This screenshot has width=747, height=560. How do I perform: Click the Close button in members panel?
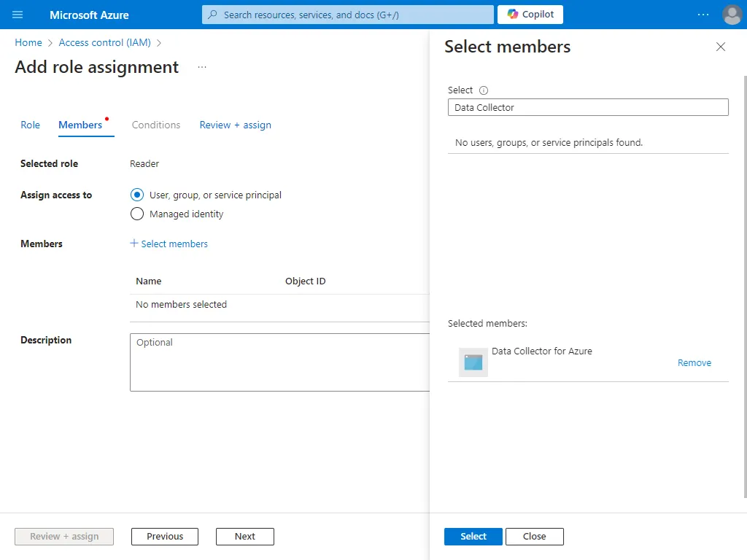pos(535,537)
